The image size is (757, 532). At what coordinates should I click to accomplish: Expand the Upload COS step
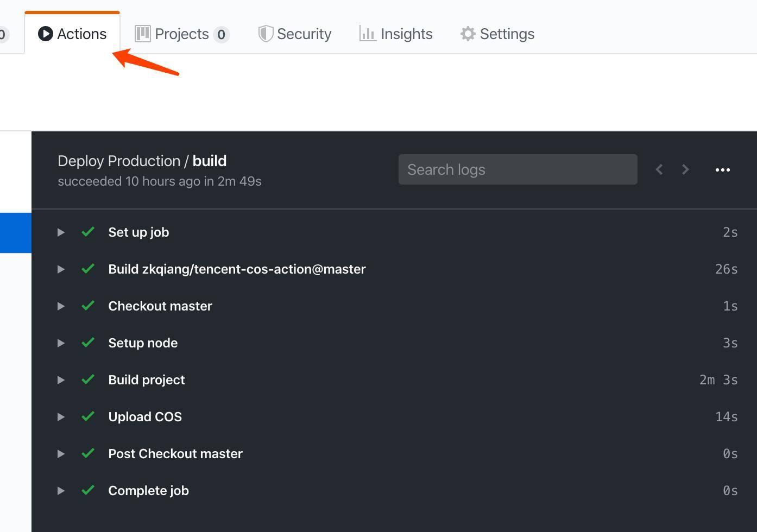tap(60, 417)
